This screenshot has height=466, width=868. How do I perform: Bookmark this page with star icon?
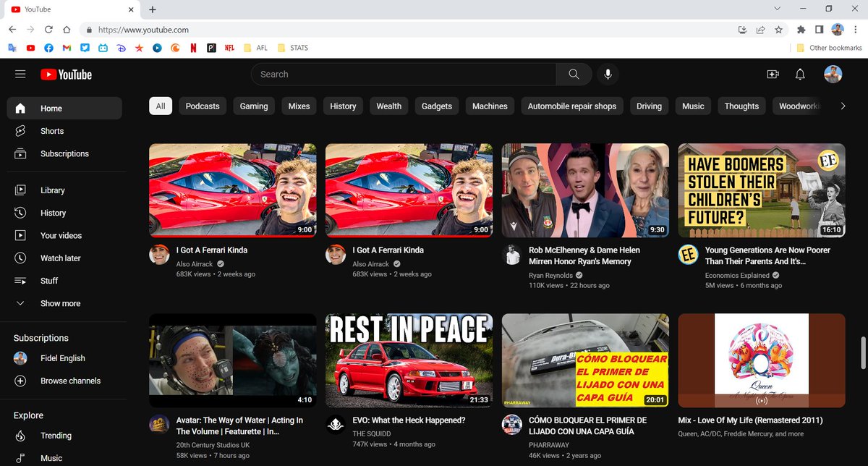pyautogui.click(x=778, y=30)
